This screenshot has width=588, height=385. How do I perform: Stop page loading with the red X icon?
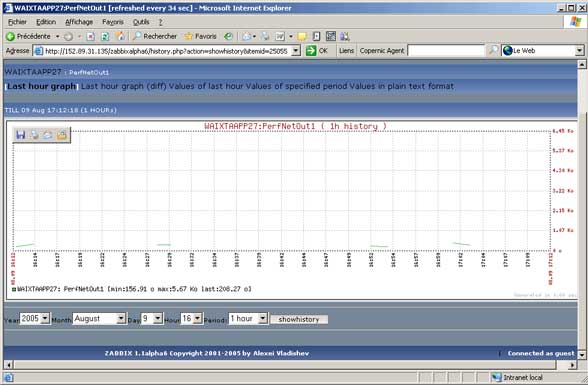click(x=90, y=36)
